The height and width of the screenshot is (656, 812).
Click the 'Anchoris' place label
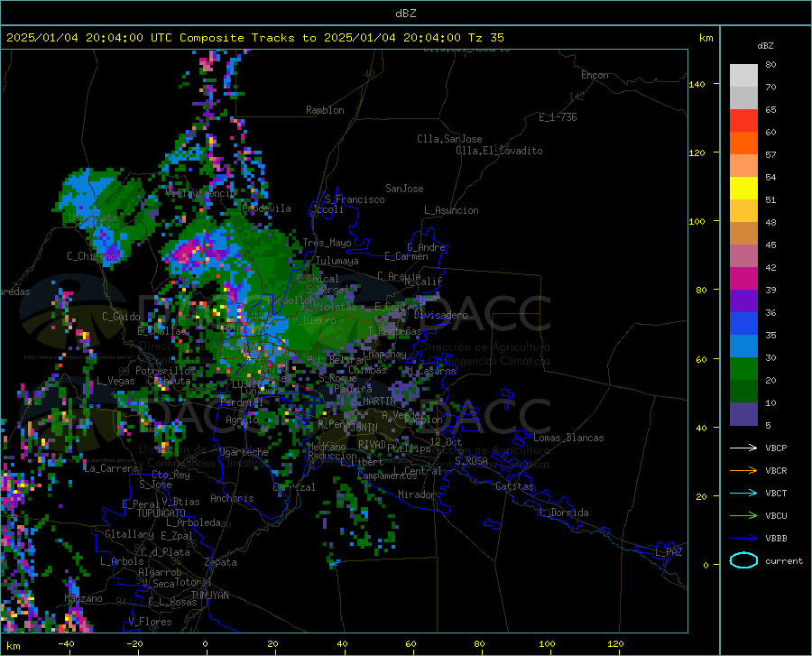232,498
